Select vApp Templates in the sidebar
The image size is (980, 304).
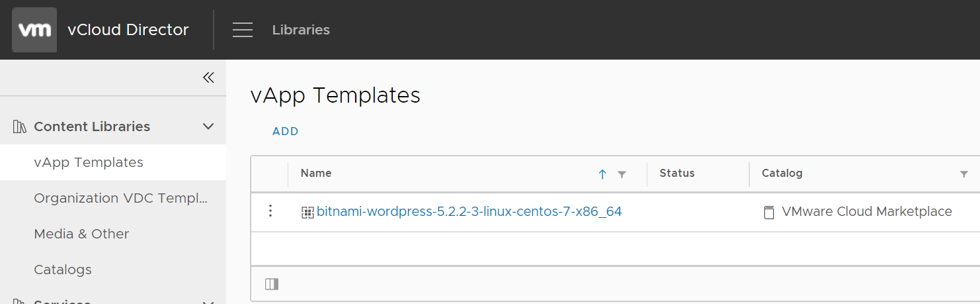click(89, 162)
